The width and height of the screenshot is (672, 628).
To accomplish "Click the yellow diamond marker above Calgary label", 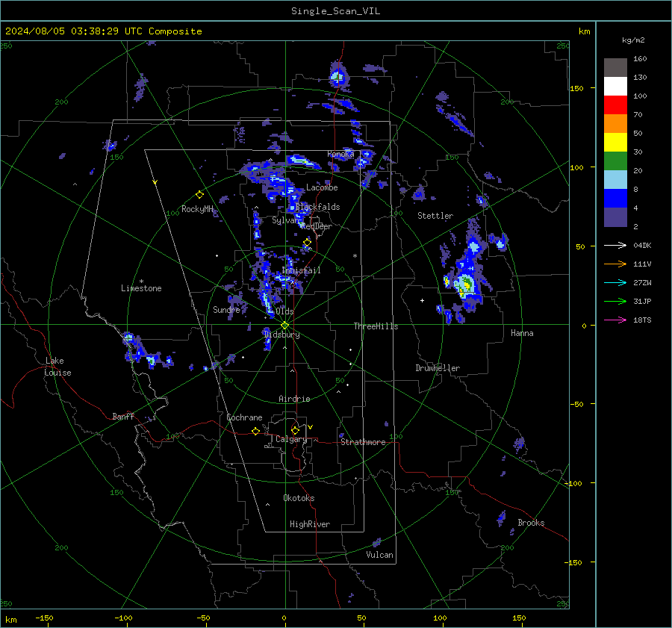I will 295,430.
